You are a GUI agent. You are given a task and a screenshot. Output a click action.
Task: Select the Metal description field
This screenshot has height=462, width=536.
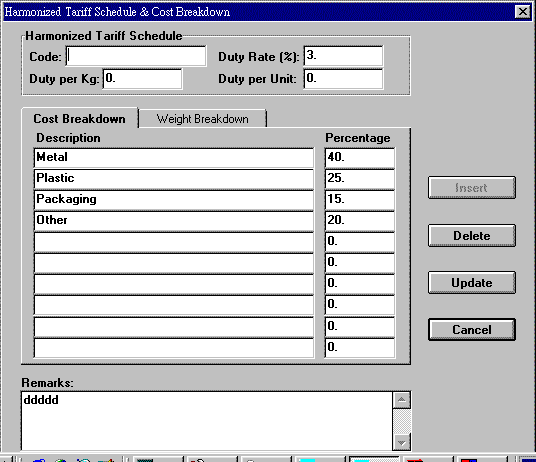pos(174,158)
